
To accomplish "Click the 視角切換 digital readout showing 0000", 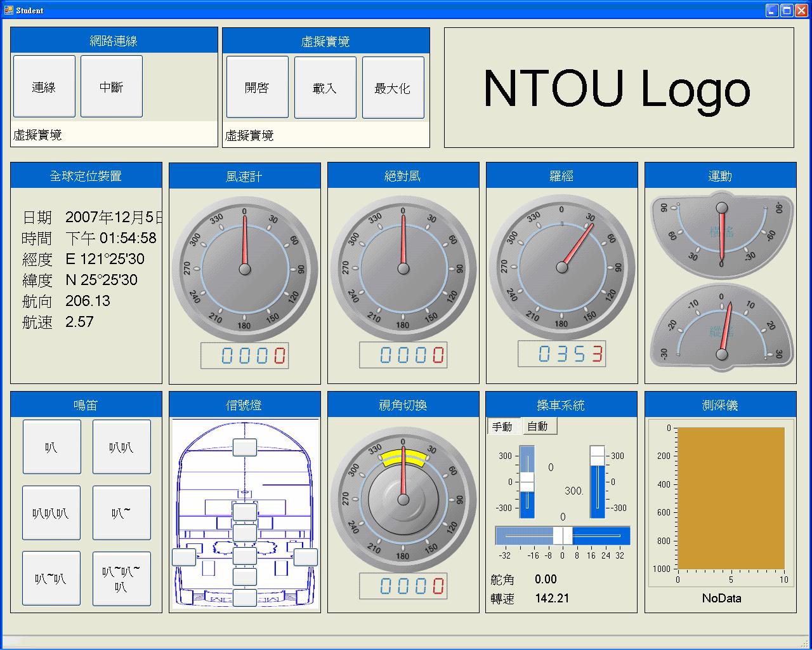I will [x=403, y=586].
